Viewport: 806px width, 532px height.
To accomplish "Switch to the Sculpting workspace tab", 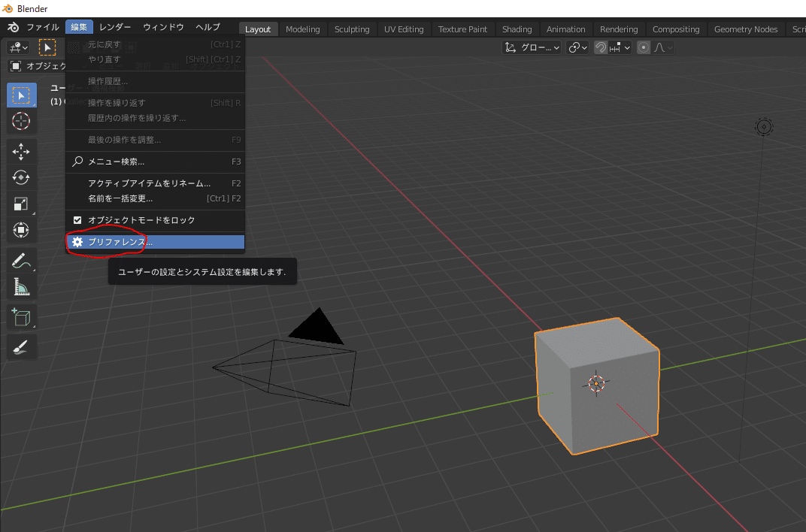I will pos(352,29).
